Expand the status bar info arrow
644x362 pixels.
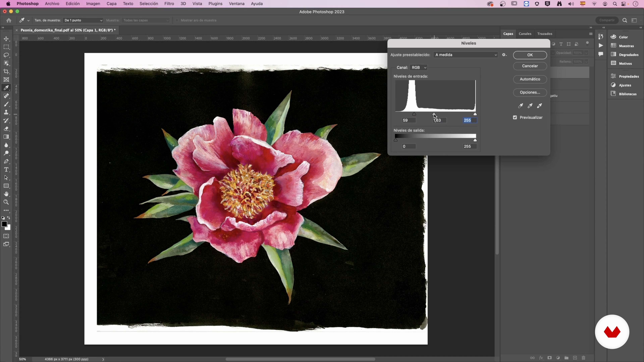103,359
